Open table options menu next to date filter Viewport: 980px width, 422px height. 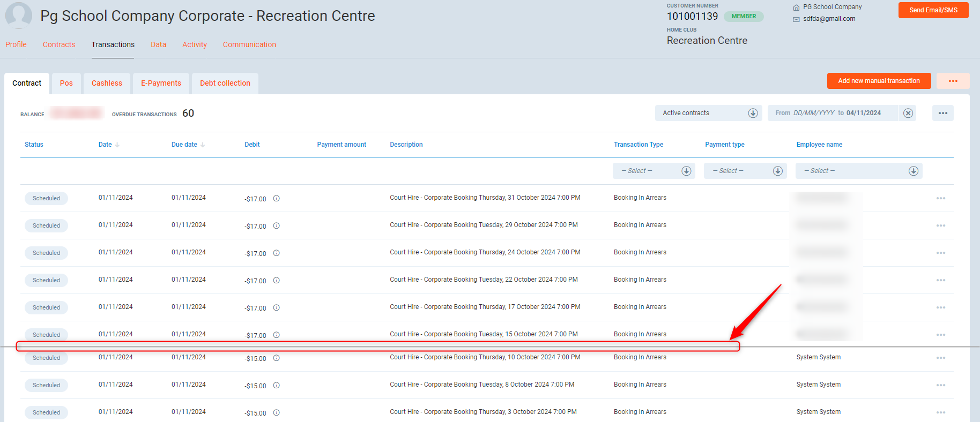click(x=942, y=113)
